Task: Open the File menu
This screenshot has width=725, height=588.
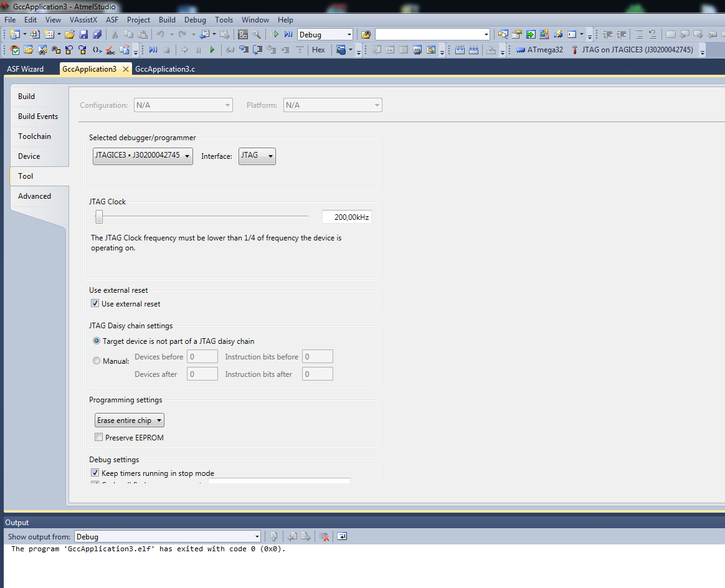Action: point(10,20)
